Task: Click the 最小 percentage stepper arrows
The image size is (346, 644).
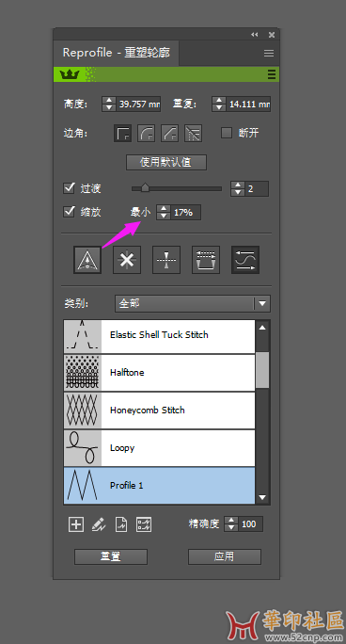Action: (164, 213)
